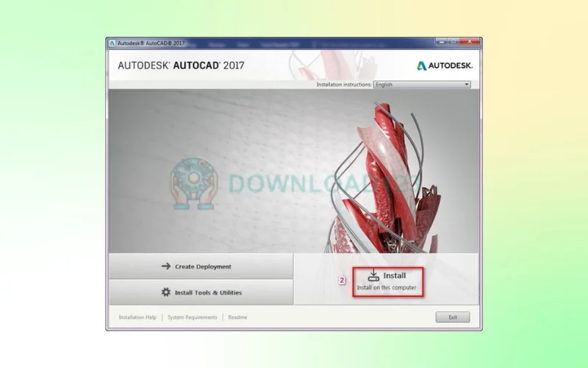Click the gear icon for Tools & Utilities

(x=166, y=292)
